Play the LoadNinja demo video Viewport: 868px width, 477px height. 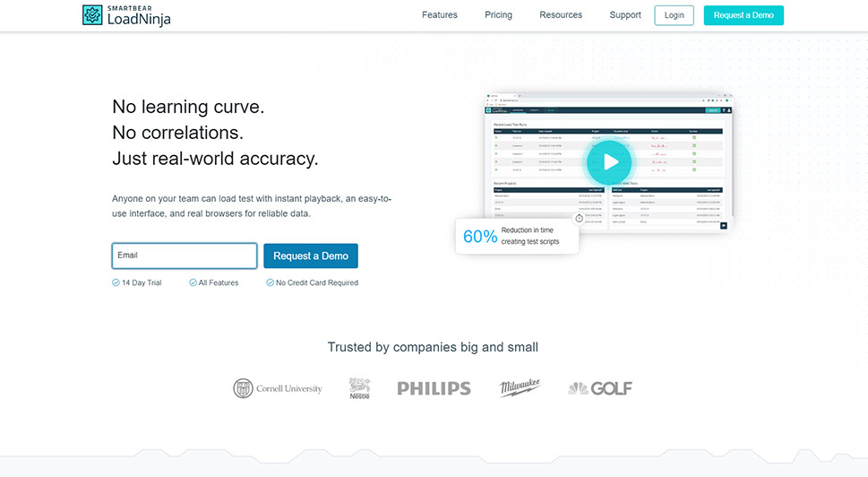(x=609, y=162)
